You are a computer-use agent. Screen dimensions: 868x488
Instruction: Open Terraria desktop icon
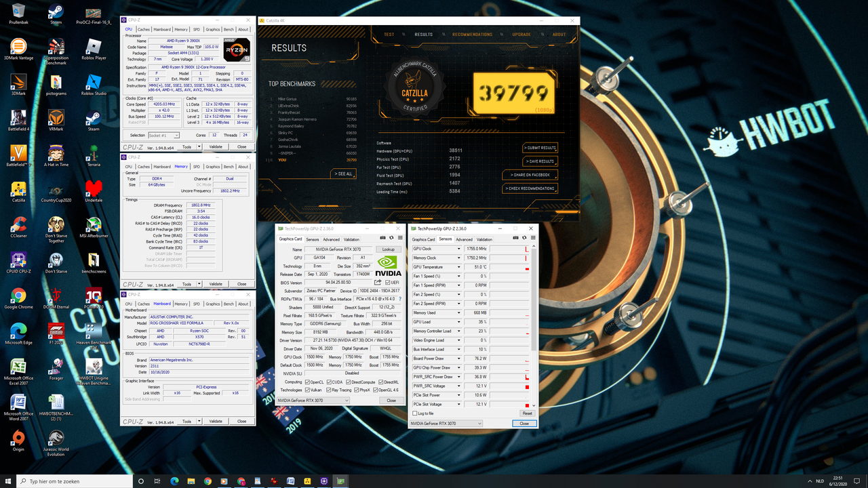click(94, 156)
